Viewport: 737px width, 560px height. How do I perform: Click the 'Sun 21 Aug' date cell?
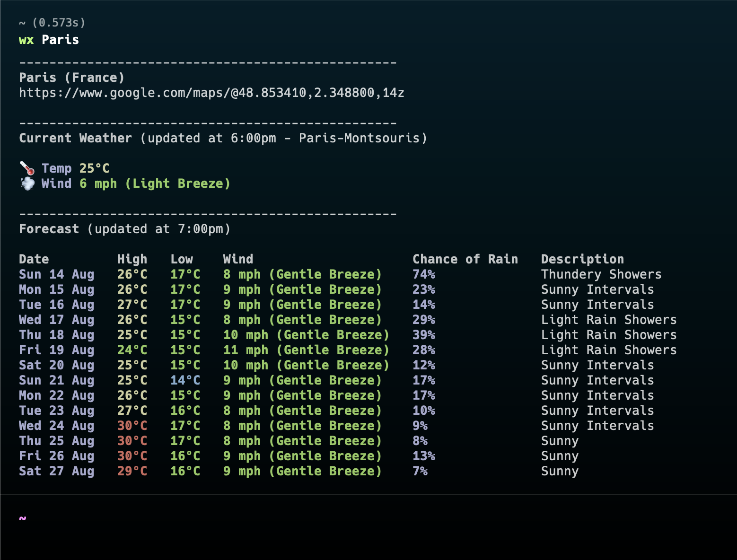pyautogui.click(x=57, y=380)
